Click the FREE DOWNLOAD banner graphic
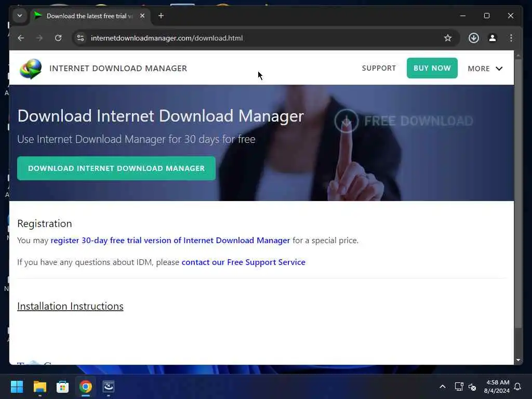This screenshot has height=399, width=532. click(x=404, y=121)
